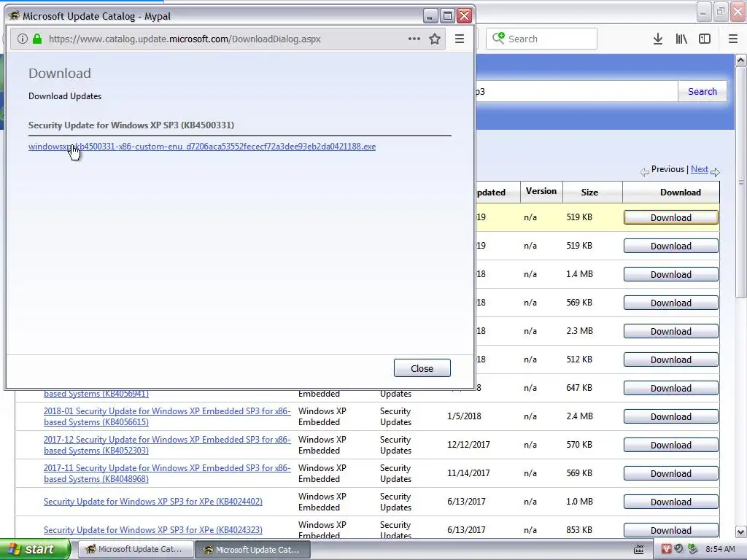This screenshot has height=560, width=747.
Task: Click the 11/14/2017 date cell
Action: tap(468, 473)
